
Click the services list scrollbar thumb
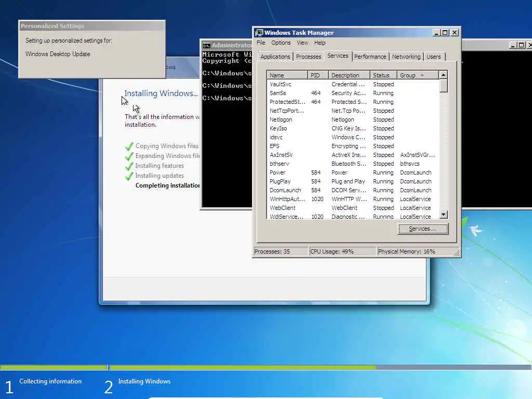pyautogui.click(x=444, y=86)
